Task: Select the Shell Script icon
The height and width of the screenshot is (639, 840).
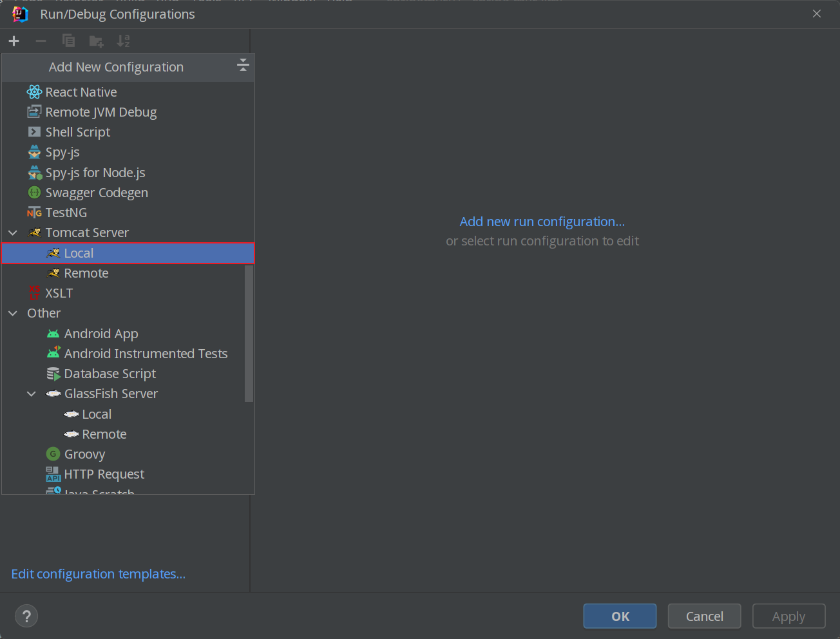Action: 34,132
